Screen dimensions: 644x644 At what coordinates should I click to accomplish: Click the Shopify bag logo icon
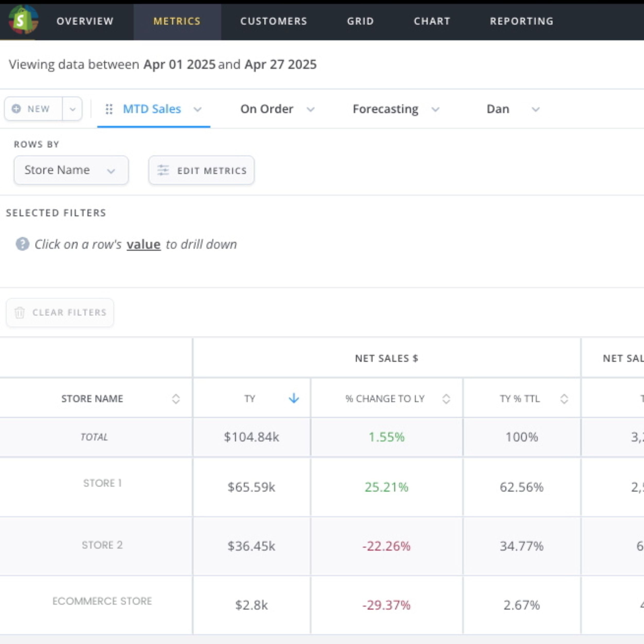coord(23,20)
